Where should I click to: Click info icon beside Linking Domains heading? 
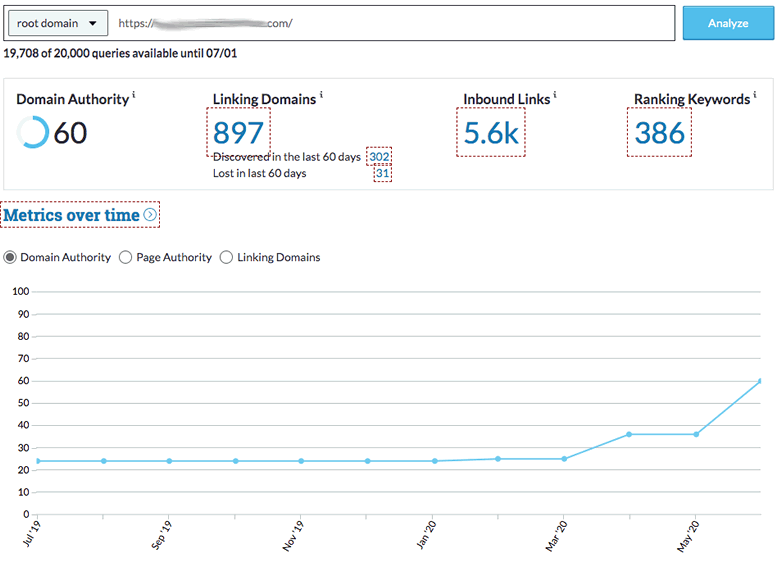pyautogui.click(x=321, y=96)
